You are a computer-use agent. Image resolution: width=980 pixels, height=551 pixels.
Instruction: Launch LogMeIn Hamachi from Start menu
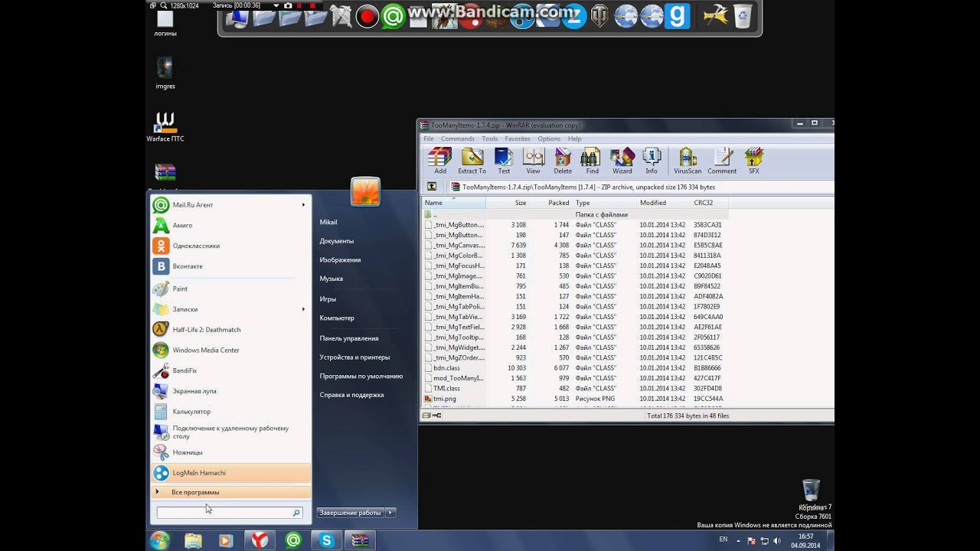[230, 473]
